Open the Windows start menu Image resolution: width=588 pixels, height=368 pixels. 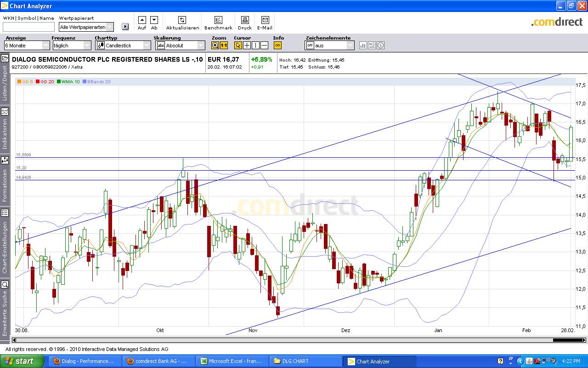tap(22, 361)
